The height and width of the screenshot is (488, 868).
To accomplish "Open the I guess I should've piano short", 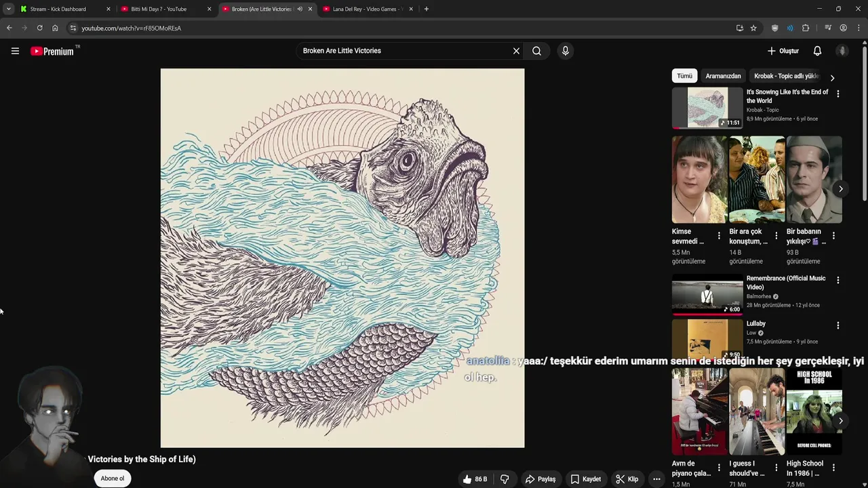I will 757,411.
